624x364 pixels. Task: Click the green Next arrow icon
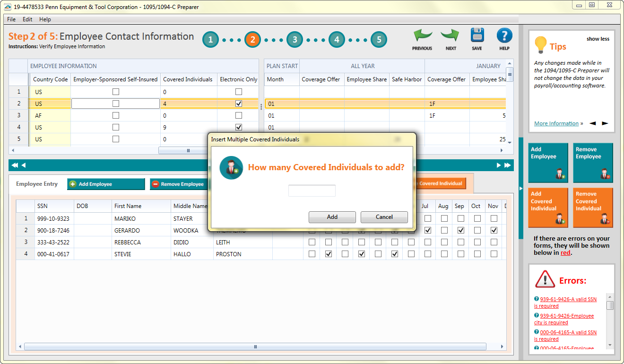click(x=451, y=36)
